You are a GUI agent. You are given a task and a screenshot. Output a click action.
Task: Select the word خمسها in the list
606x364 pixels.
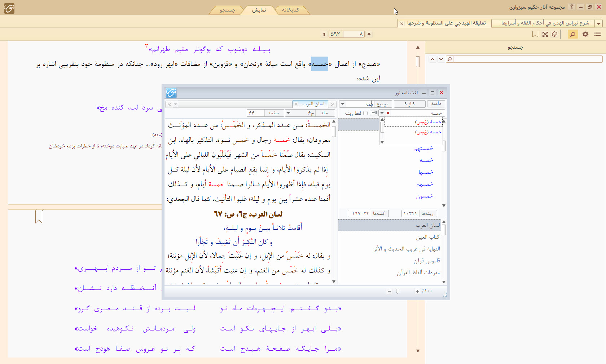[x=426, y=172]
